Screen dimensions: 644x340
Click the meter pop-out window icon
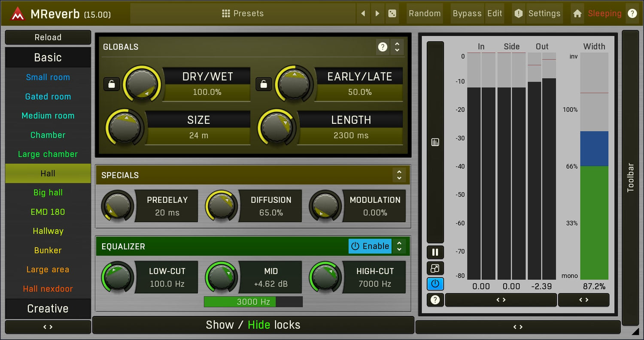pos(435,268)
